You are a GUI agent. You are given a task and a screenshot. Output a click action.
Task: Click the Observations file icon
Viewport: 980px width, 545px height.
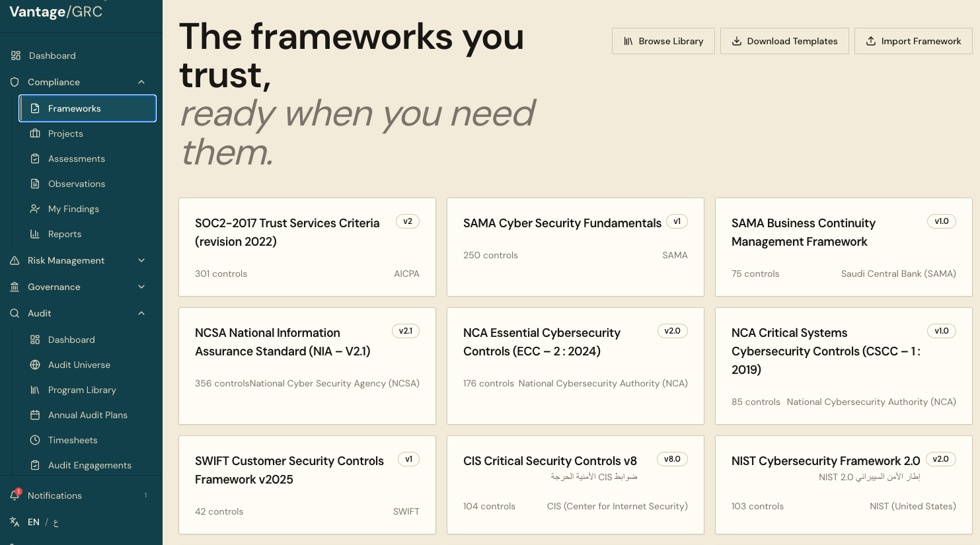[35, 184]
